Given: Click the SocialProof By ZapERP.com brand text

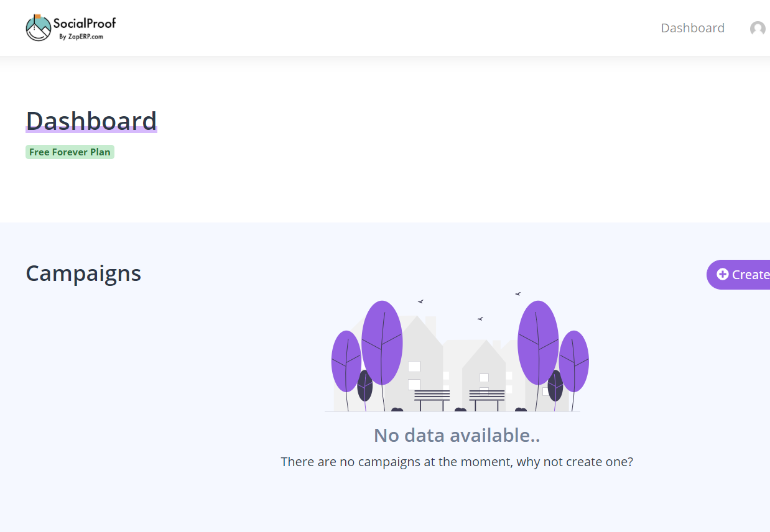Looking at the screenshot, I should click(84, 29).
